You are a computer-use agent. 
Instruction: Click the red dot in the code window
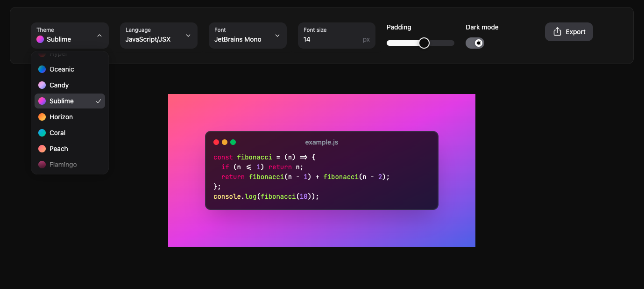point(216,142)
